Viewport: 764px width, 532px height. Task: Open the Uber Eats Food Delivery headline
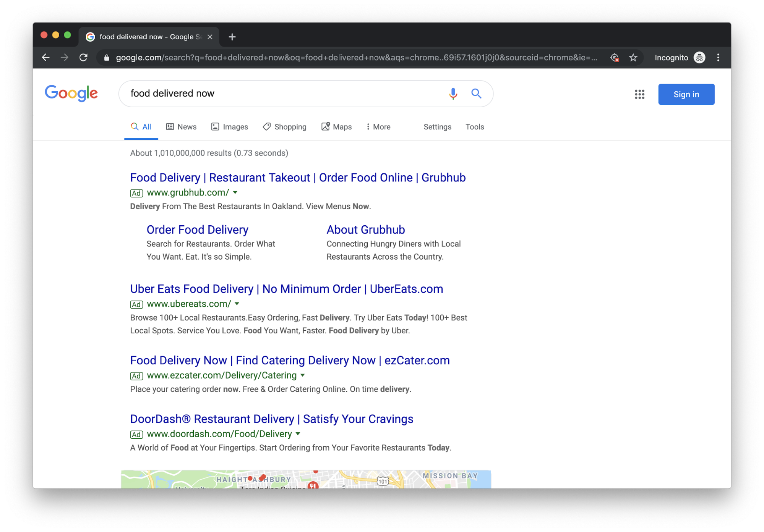(x=286, y=289)
